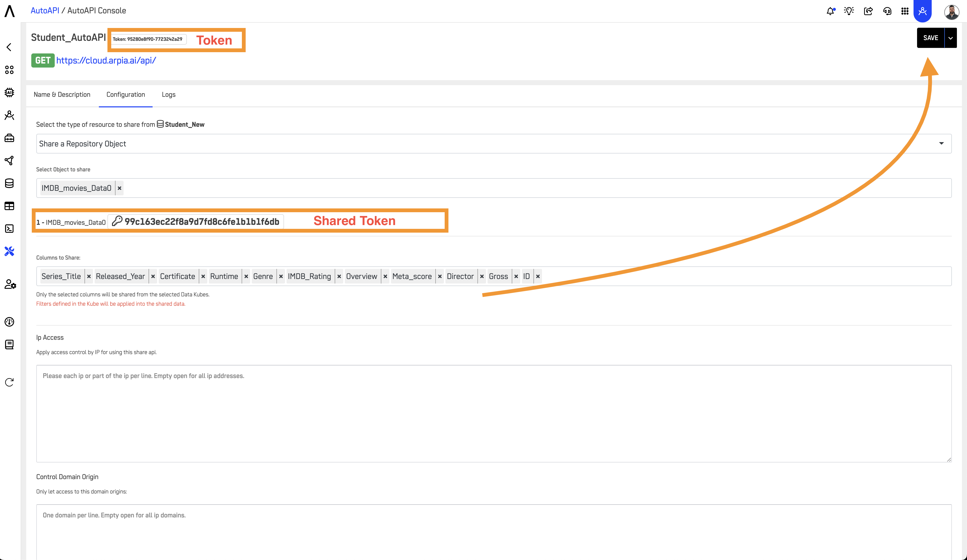967x560 pixels.
Task: Open the Name & Description tab
Action: click(x=62, y=95)
